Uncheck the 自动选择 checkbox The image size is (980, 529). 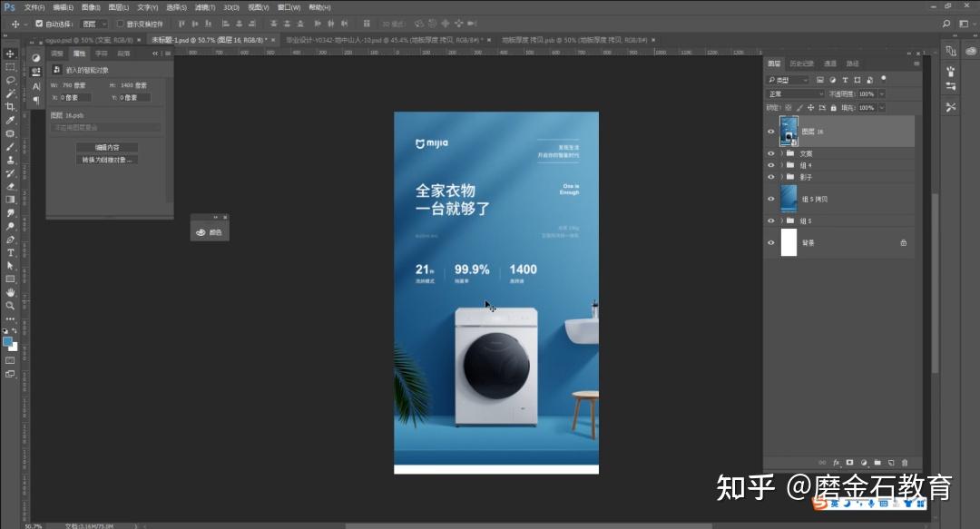point(38,24)
